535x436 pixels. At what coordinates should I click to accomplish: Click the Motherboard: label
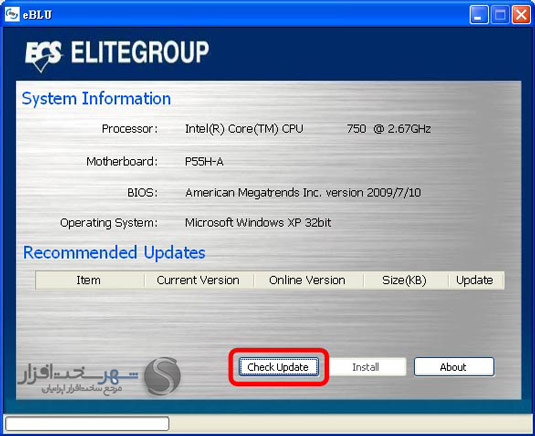pyautogui.click(x=122, y=161)
